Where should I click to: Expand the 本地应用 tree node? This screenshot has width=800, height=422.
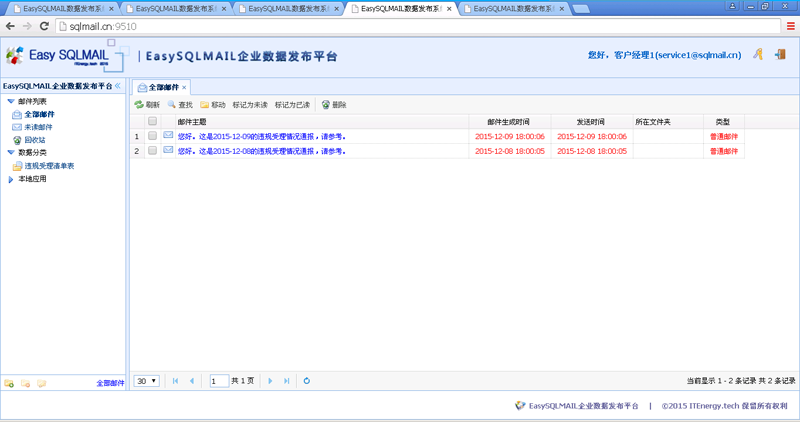tap(11, 179)
